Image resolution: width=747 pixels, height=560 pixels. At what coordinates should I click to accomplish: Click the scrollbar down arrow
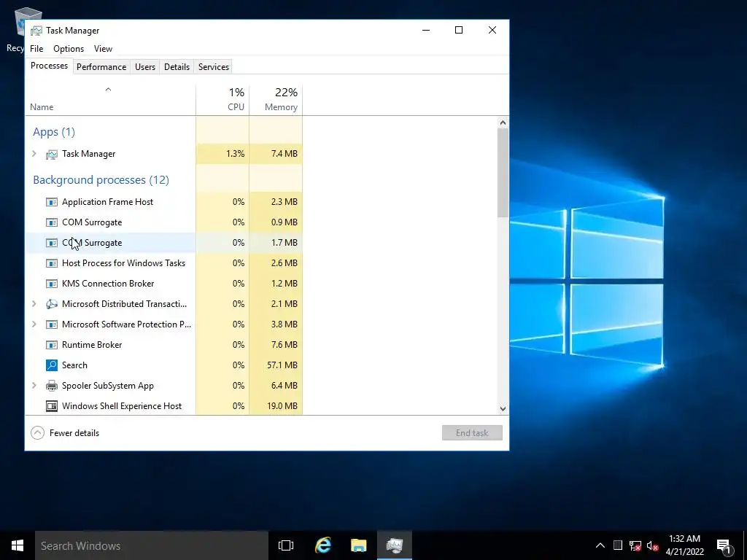(x=503, y=408)
